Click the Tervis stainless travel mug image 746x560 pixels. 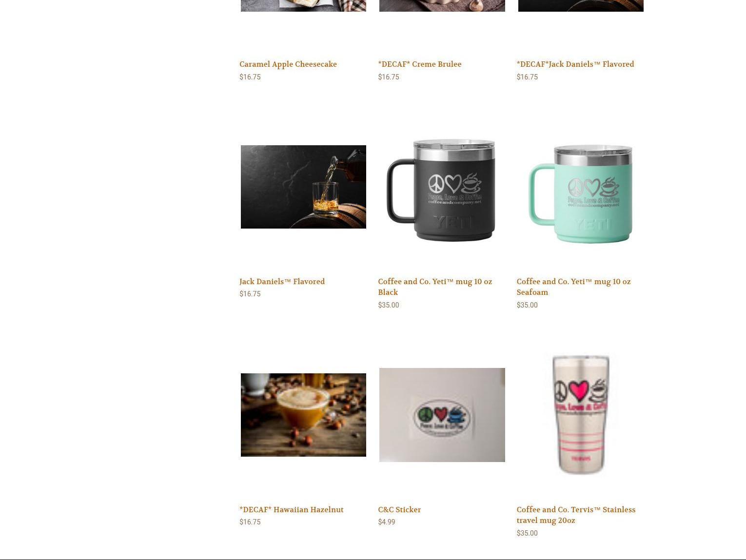[x=581, y=414]
